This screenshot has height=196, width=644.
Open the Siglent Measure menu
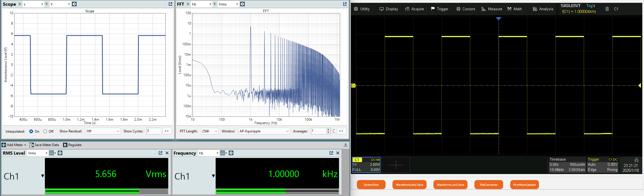pos(492,9)
